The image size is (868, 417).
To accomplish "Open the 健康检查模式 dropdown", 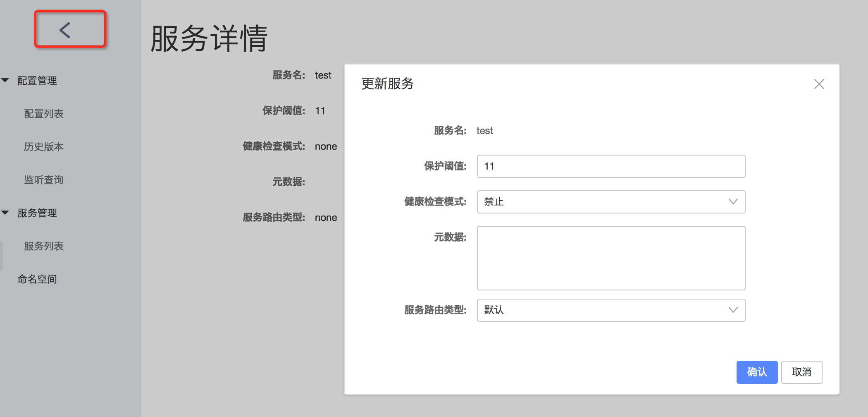I will tap(611, 202).
